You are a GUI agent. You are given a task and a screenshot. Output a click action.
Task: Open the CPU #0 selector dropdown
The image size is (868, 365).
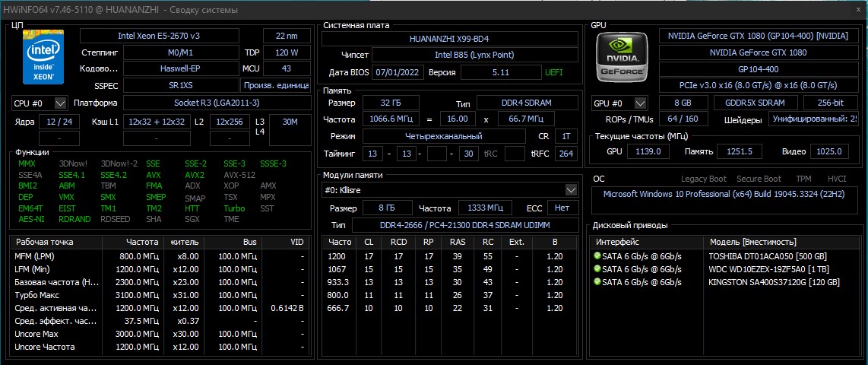coord(40,103)
